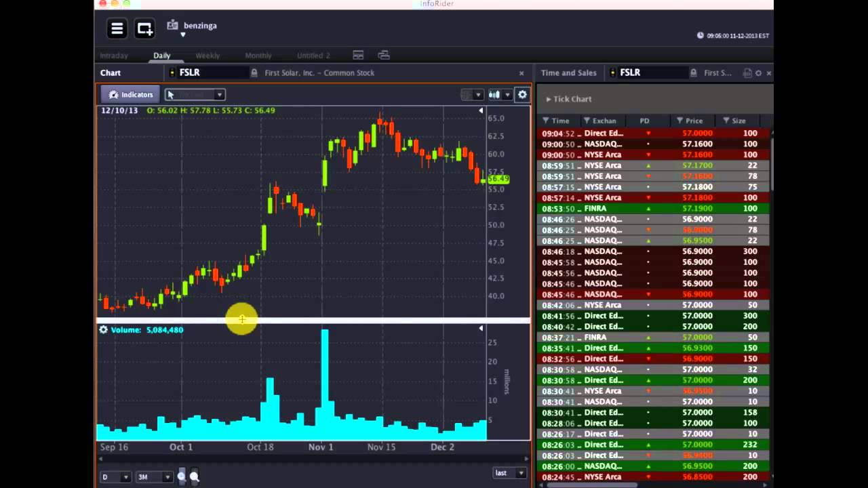
Task: Click the Exchange column filter icon
Action: [x=587, y=121]
